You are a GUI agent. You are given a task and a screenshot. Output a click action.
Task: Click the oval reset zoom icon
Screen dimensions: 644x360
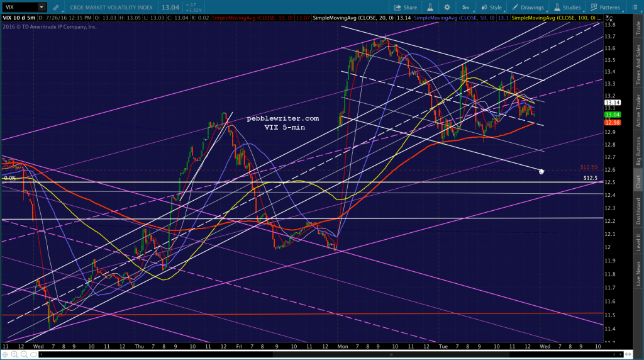pos(34,354)
